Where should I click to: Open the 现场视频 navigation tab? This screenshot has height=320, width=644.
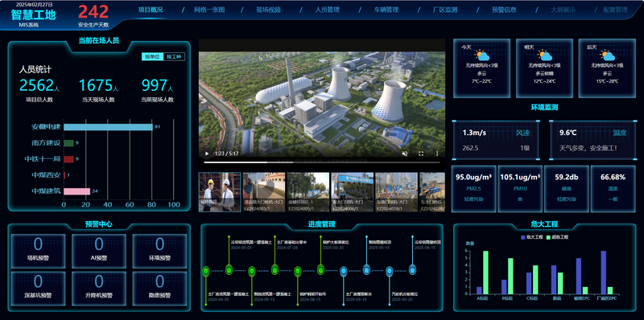pos(268,10)
